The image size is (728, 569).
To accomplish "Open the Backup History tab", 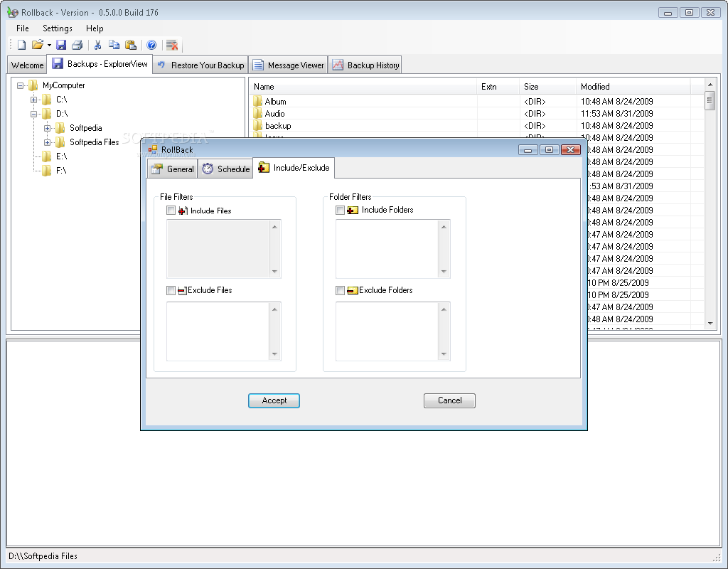I will 365,65.
